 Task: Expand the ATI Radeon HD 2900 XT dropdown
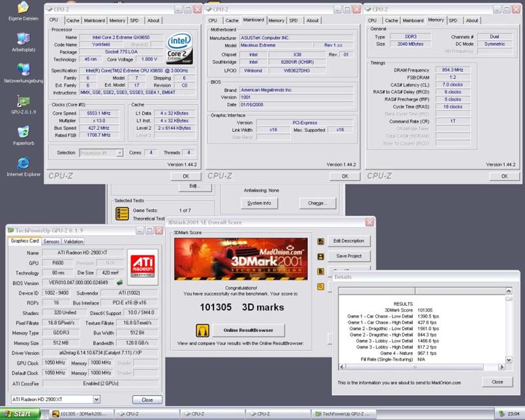[x=96, y=399]
